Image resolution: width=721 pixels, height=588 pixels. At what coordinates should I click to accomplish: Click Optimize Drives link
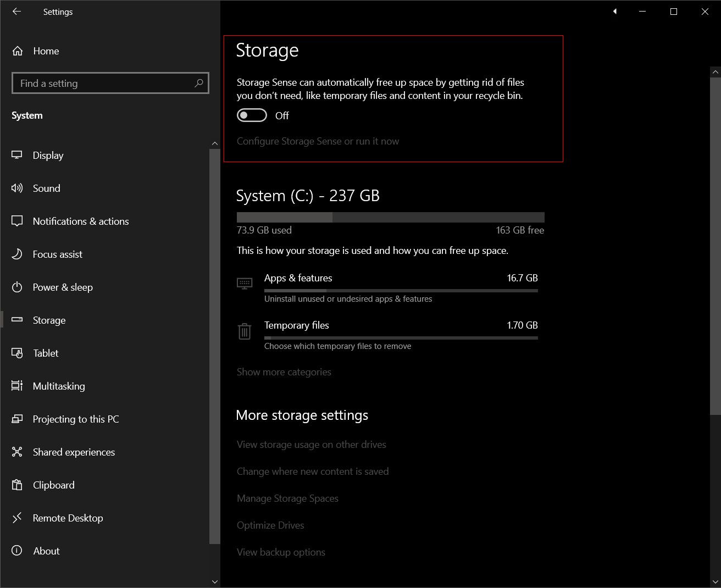[270, 525]
